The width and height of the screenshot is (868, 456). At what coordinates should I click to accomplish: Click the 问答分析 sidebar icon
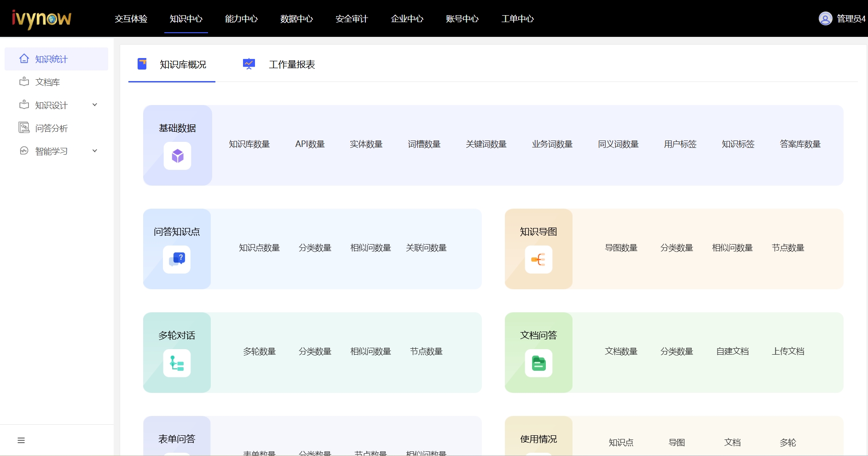(x=24, y=128)
